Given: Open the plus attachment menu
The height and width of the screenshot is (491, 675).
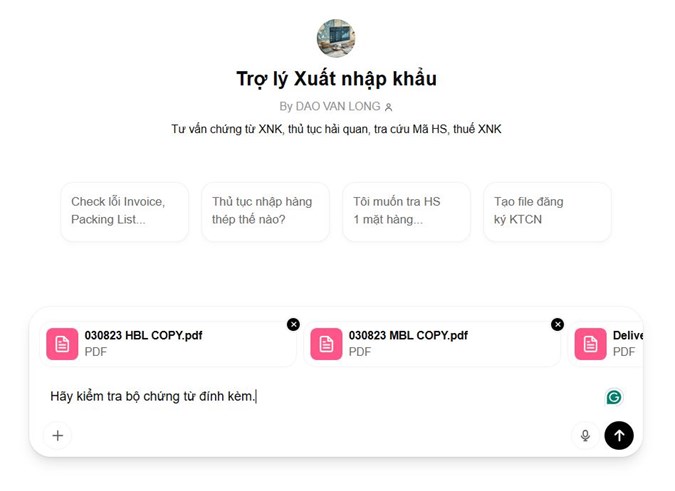Looking at the screenshot, I should [58, 435].
